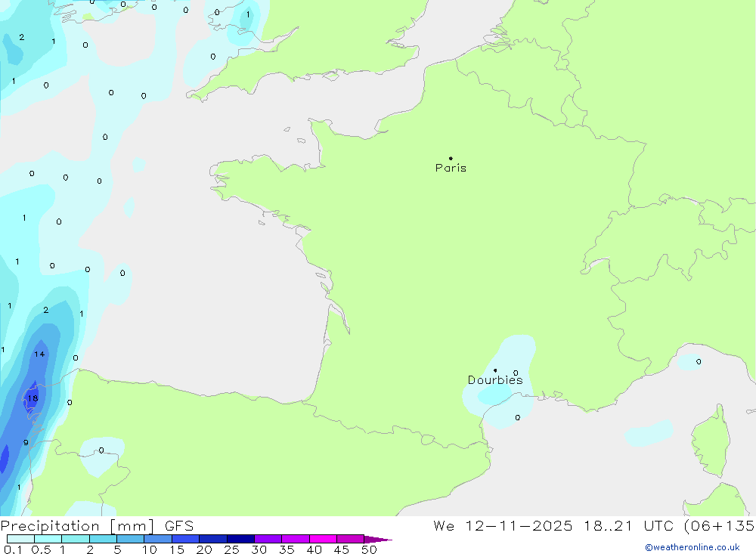Click the '20' legend scale label
Screen dimensions: 756x554
(x=204, y=549)
